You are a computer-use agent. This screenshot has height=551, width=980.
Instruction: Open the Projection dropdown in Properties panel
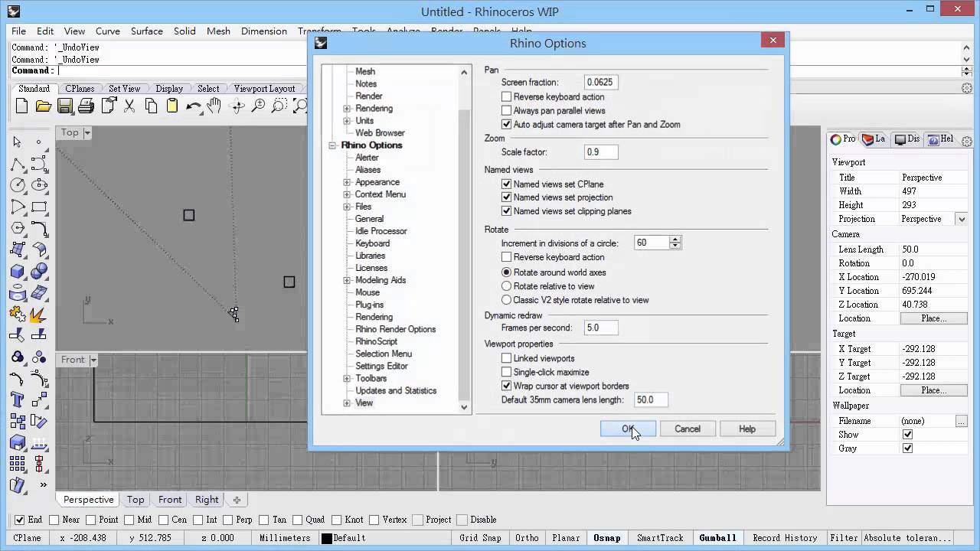[x=962, y=219]
